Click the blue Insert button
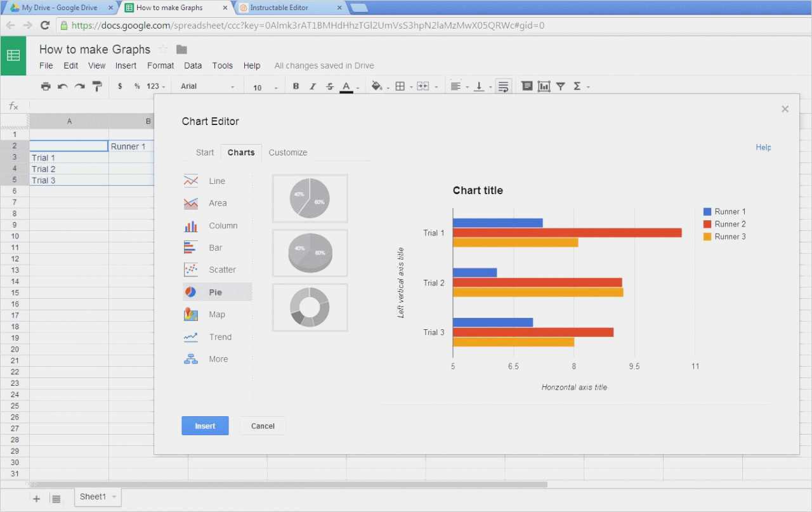This screenshot has height=512, width=812. [205, 426]
